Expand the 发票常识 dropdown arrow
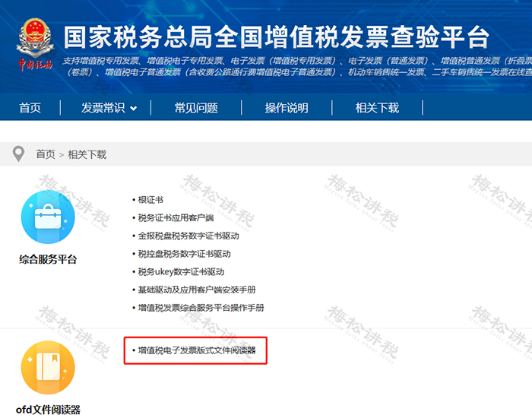532x418 pixels. [133, 109]
